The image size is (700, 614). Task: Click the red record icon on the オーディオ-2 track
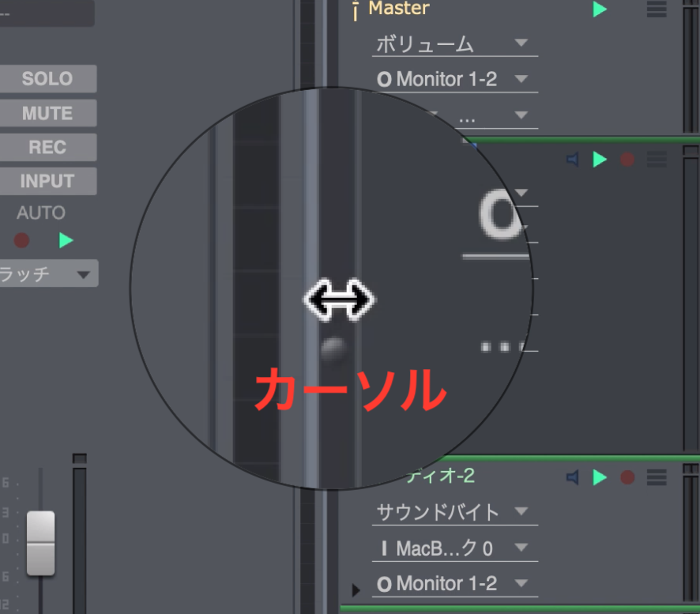(x=627, y=477)
